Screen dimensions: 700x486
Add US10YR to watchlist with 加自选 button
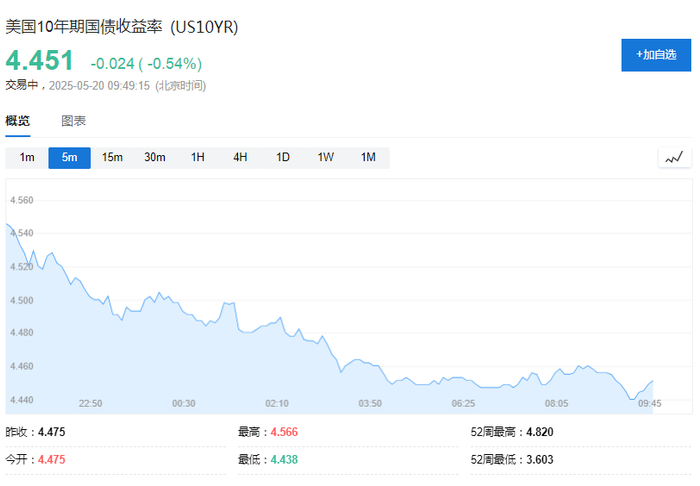point(655,54)
